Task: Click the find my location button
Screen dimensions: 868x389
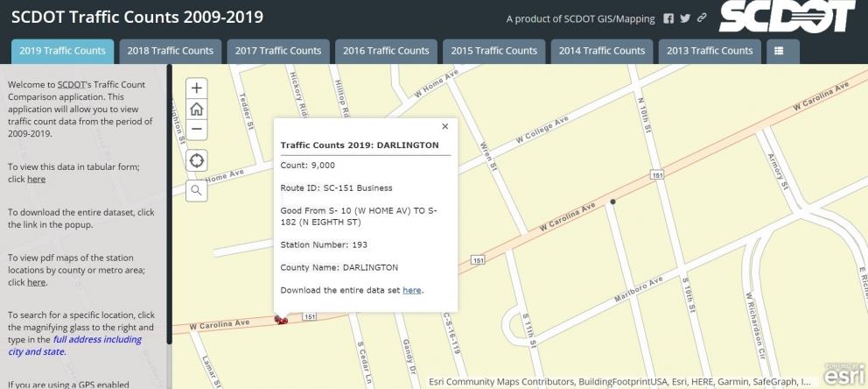Action: click(x=197, y=160)
